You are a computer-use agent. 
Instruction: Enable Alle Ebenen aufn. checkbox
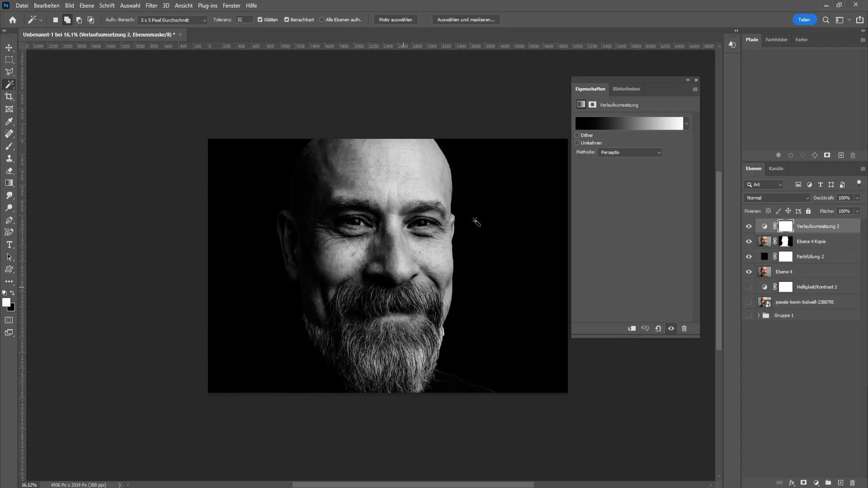click(322, 20)
